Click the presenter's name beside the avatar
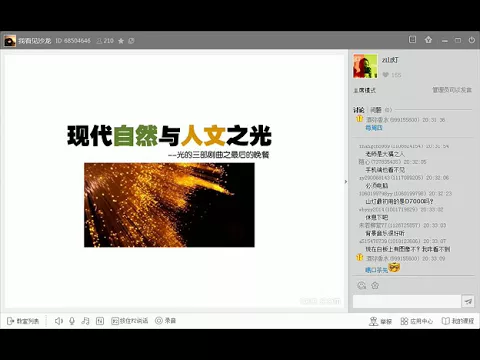This screenshot has height=360, width=480. [x=390, y=60]
